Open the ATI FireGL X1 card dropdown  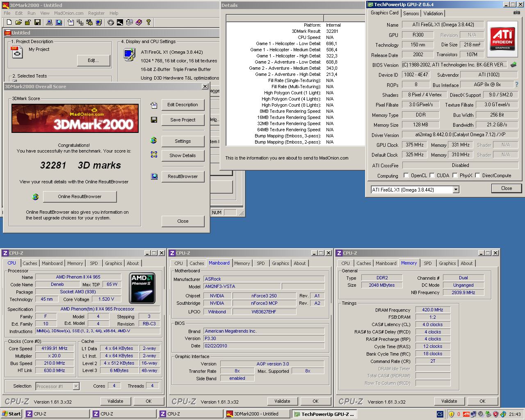456,189
